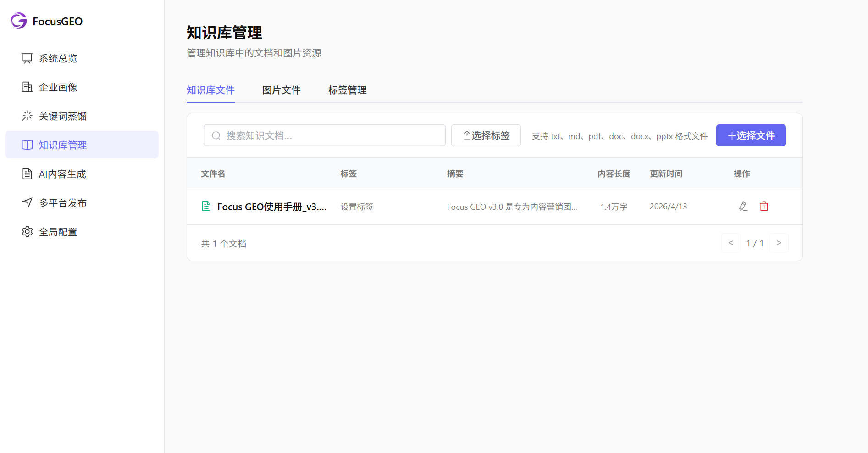Click the 知识库管理 book icon
868x453 pixels.
[27, 145]
